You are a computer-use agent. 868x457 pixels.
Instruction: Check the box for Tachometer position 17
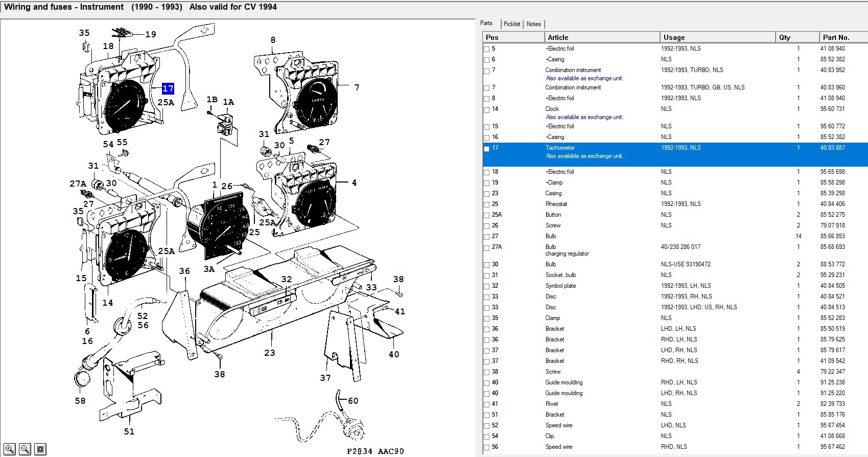(x=487, y=149)
